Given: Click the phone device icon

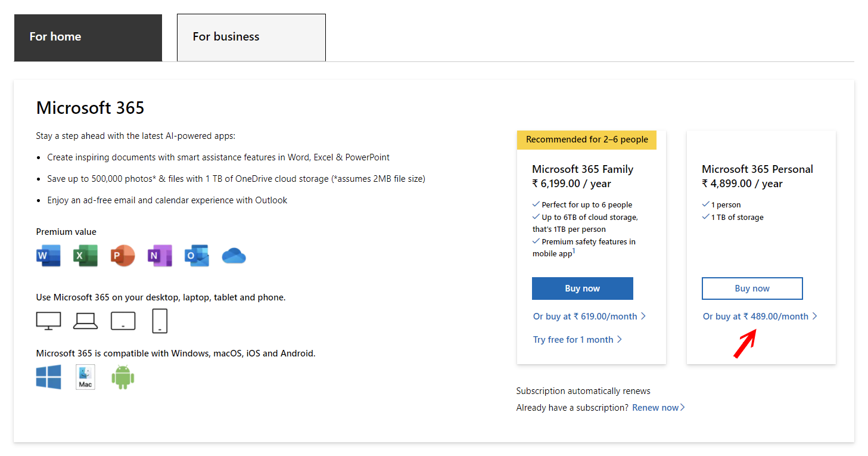Looking at the screenshot, I should click(160, 321).
